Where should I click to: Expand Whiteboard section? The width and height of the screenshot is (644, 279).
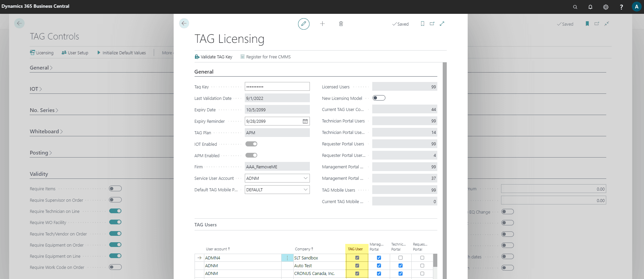tap(46, 131)
